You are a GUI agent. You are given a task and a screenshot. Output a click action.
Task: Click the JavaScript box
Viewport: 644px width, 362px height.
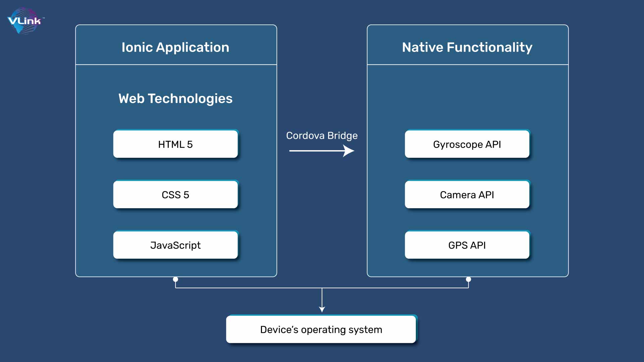(x=175, y=245)
